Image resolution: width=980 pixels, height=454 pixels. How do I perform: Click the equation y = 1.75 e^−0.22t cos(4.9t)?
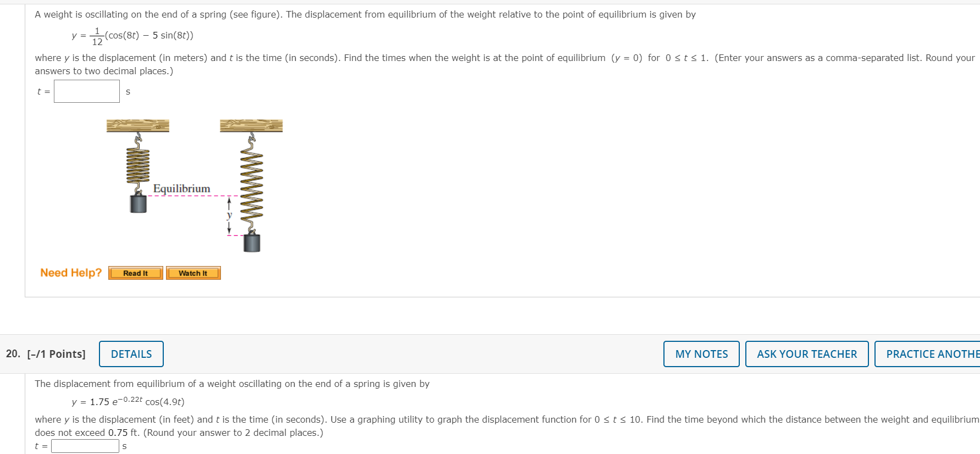coord(127,401)
